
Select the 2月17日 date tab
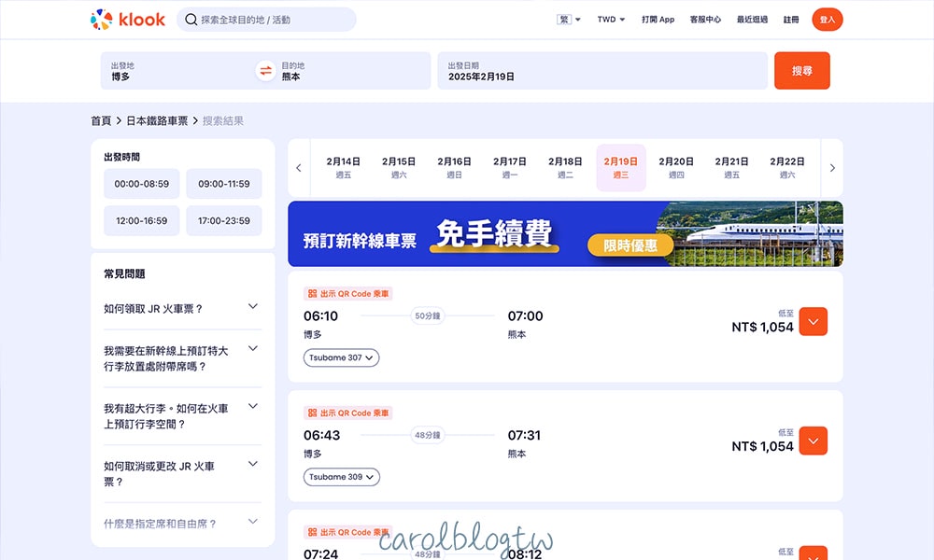coord(509,168)
